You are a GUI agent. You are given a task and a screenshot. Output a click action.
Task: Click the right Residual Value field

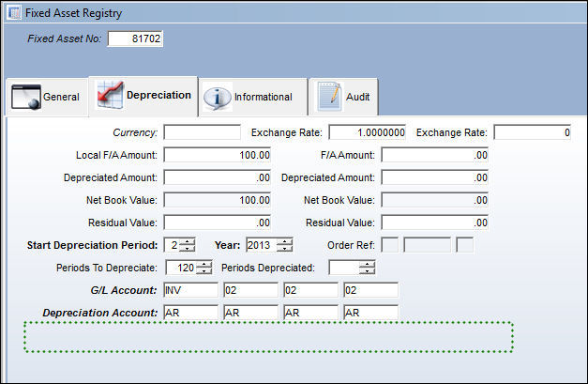coord(434,223)
